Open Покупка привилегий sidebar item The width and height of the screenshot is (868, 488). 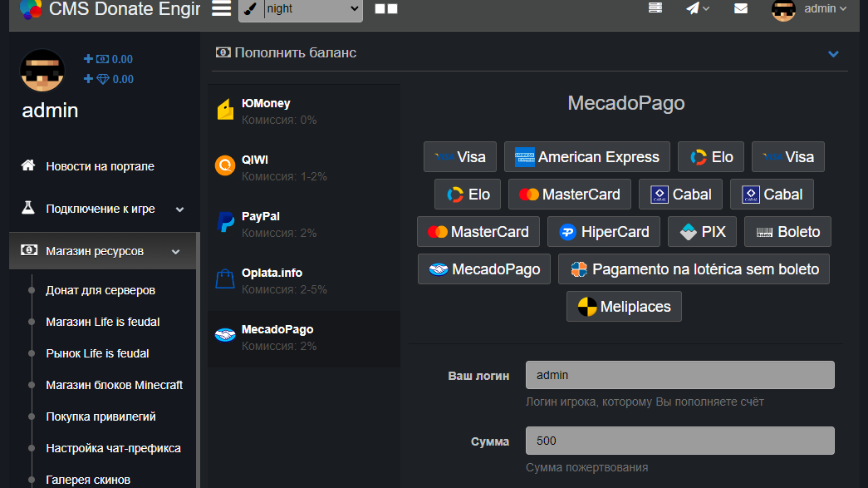(x=101, y=417)
